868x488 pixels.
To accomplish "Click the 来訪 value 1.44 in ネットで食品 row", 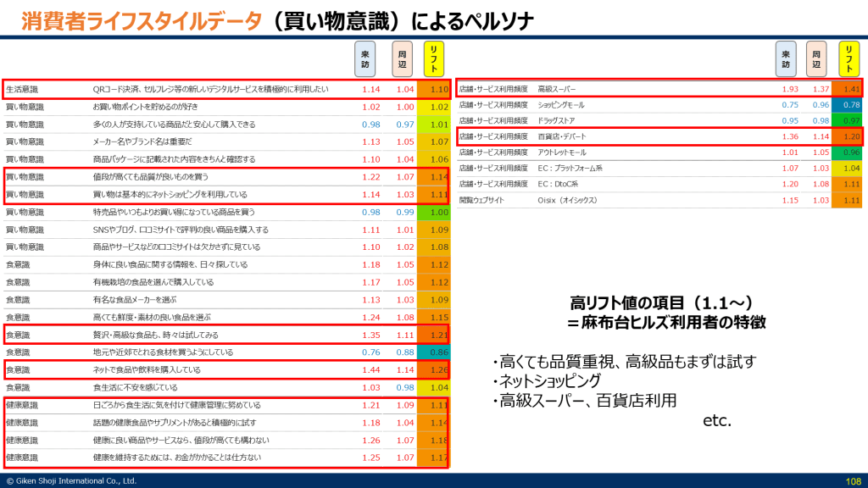I will pos(371,370).
